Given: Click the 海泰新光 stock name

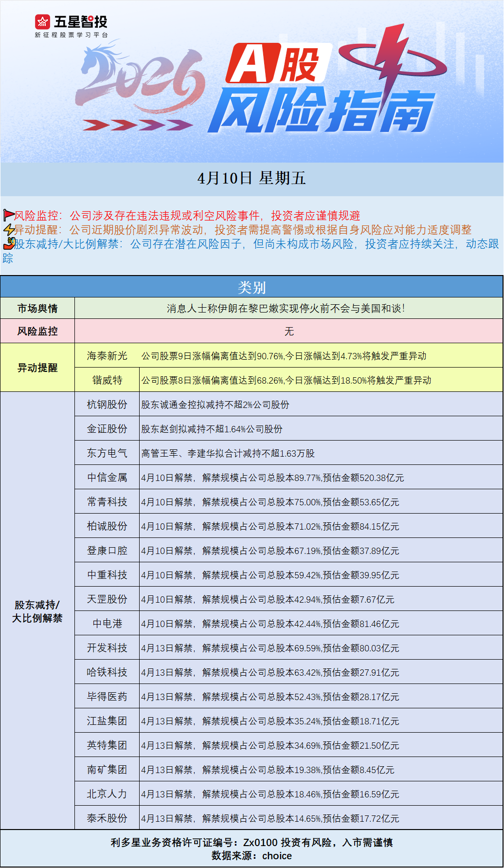Looking at the screenshot, I should point(107,356).
